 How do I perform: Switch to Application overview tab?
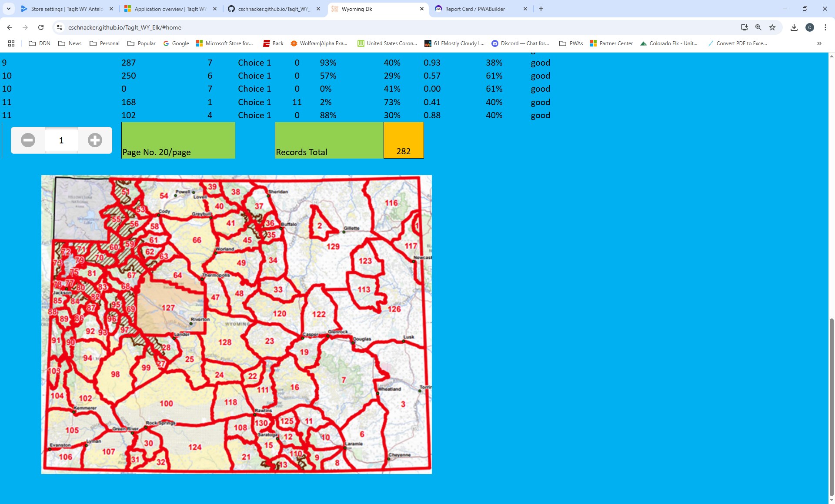[170, 9]
